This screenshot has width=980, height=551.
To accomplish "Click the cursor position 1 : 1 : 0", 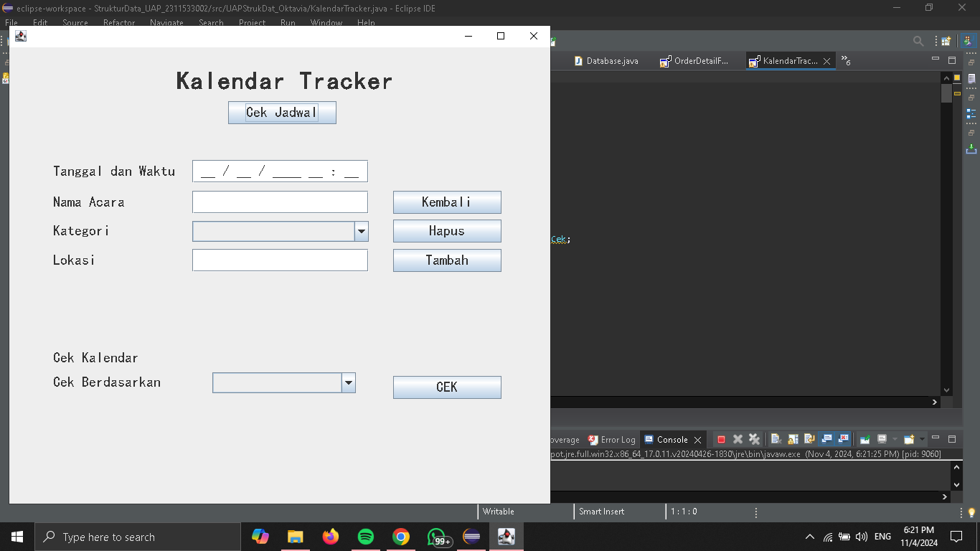I will point(684,512).
